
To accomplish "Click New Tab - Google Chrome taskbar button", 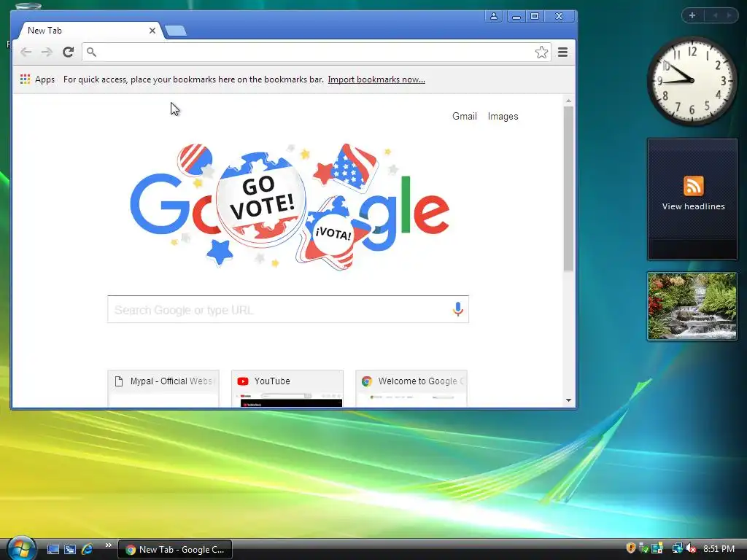I will (x=175, y=550).
